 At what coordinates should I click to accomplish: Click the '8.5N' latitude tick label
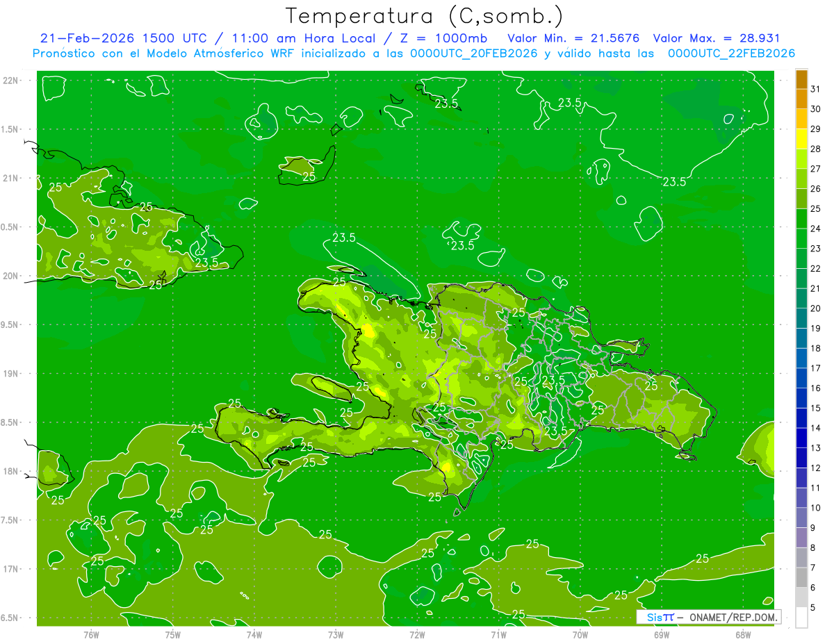tap(10, 422)
